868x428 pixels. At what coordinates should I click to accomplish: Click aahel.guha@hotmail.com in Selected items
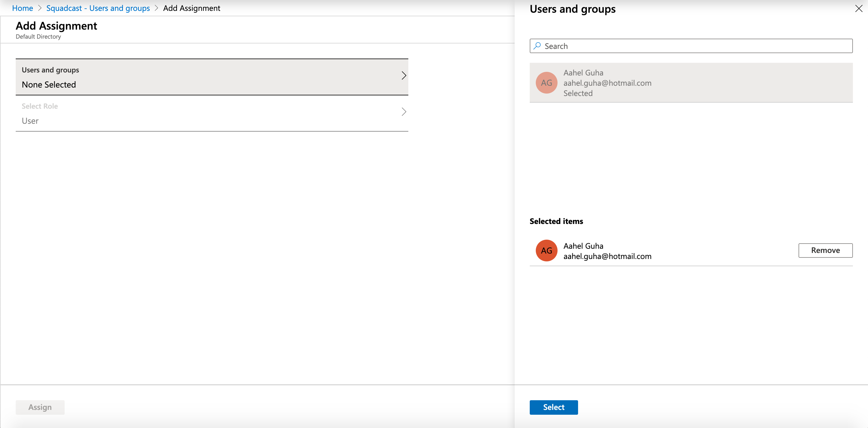tap(607, 256)
